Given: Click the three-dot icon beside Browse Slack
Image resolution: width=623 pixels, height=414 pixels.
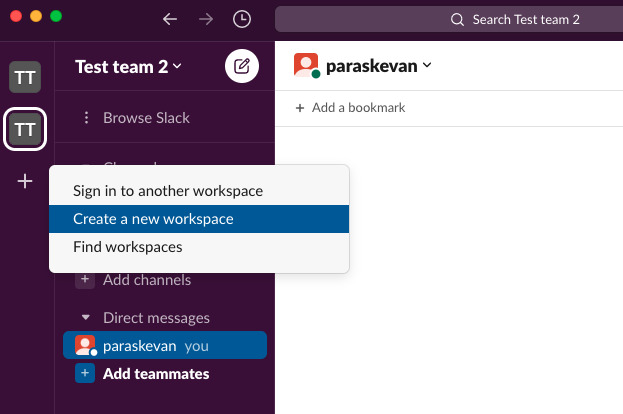Looking at the screenshot, I should 86,118.
